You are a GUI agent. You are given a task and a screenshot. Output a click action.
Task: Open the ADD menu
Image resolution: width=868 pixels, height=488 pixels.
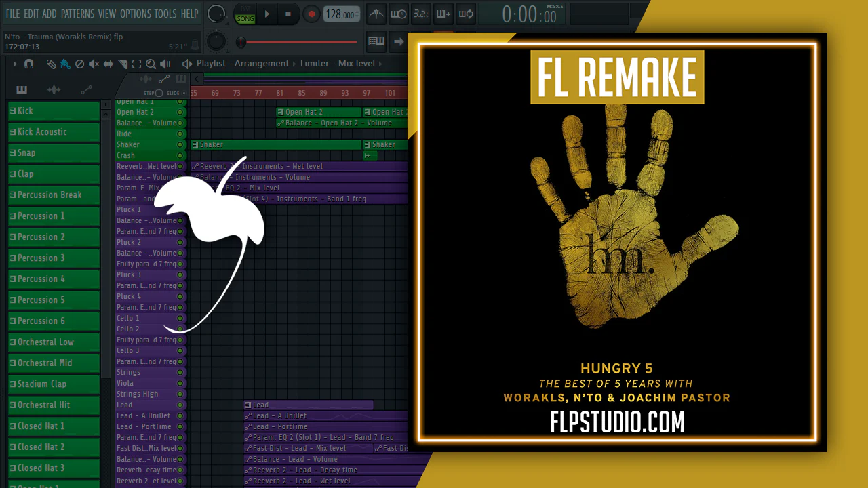point(50,14)
